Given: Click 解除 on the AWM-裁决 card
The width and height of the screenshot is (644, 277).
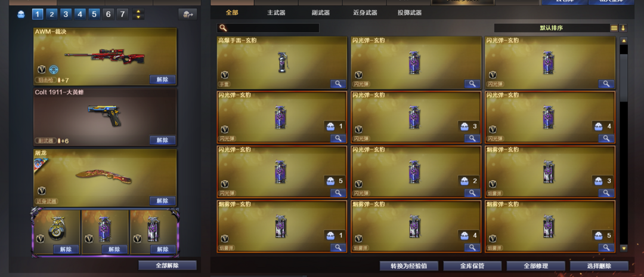Looking at the screenshot, I should (x=163, y=79).
